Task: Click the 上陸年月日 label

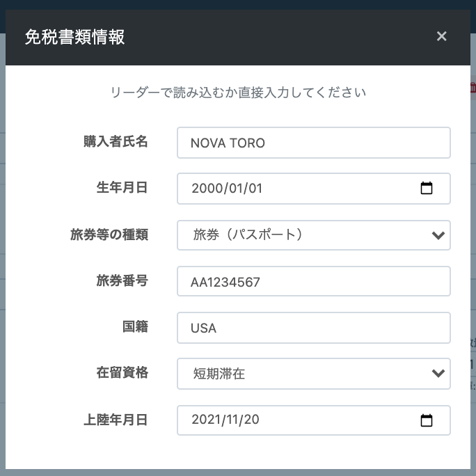Action: 116,420
